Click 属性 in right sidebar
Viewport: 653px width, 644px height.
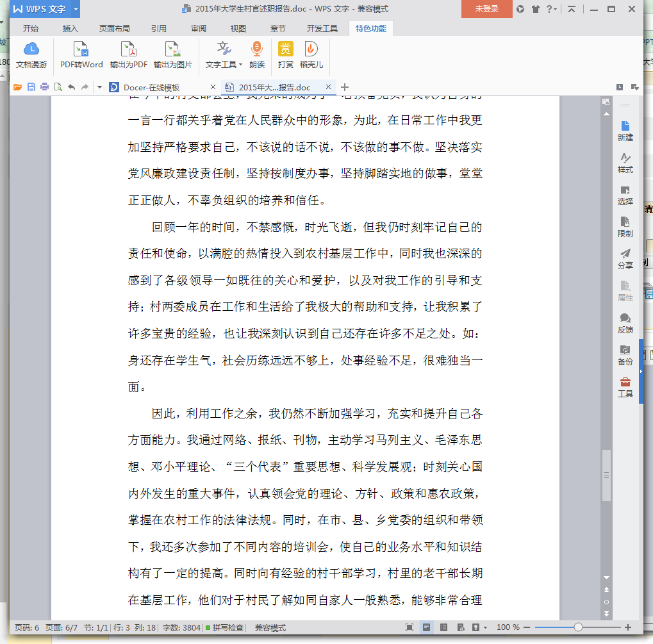coord(625,292)
